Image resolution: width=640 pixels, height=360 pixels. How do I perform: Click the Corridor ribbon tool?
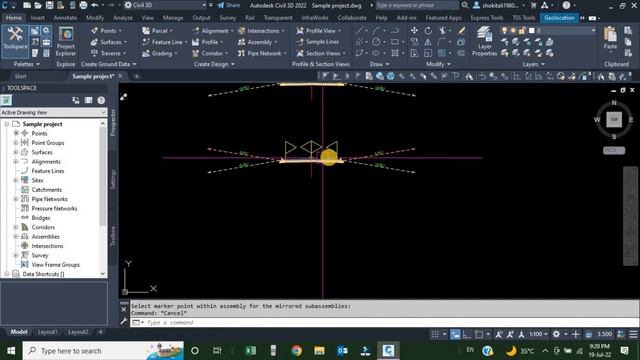tap(210, 53)
